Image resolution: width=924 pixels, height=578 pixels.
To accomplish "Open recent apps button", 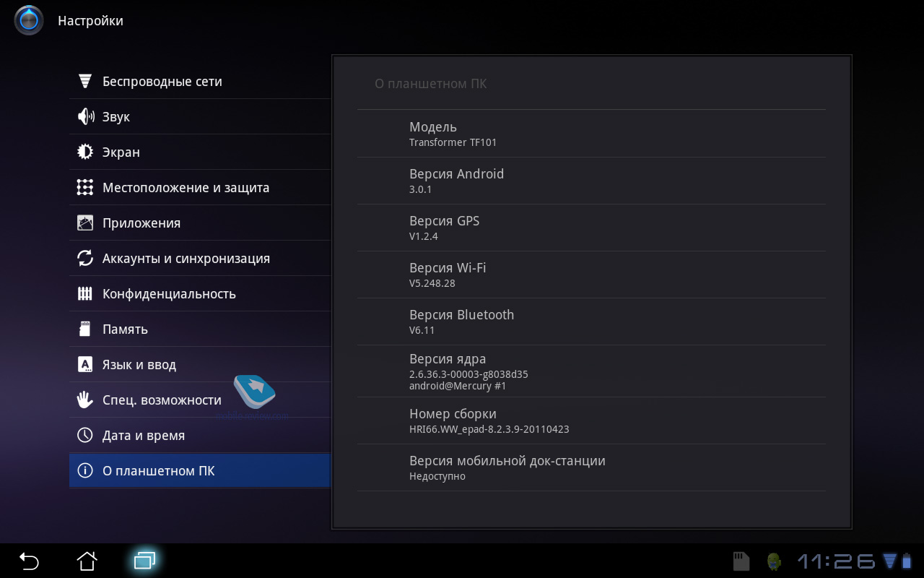I will point(144,561).
